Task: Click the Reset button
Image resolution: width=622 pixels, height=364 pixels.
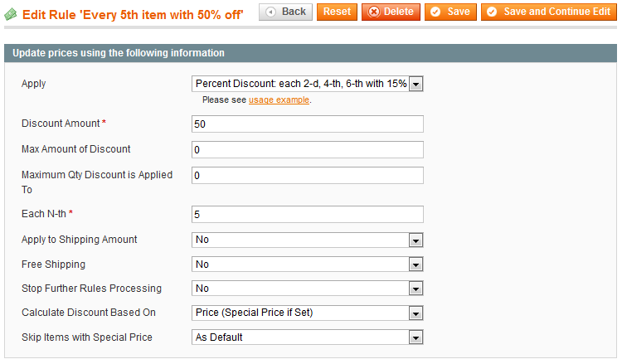Action: click(x=337, y=12)
